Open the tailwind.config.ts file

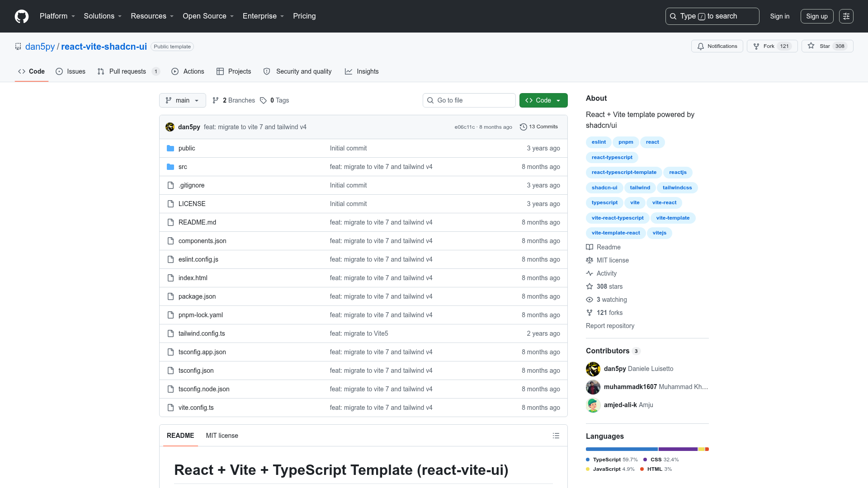tap(202, 333)
